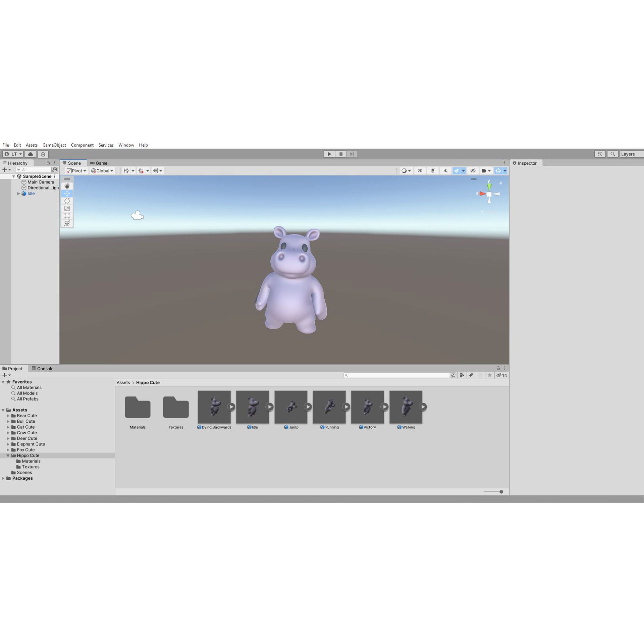Viewport: 644px width, 644px height.
Task: Open the Global coordinate space dropdown
Action: (102, 171)
